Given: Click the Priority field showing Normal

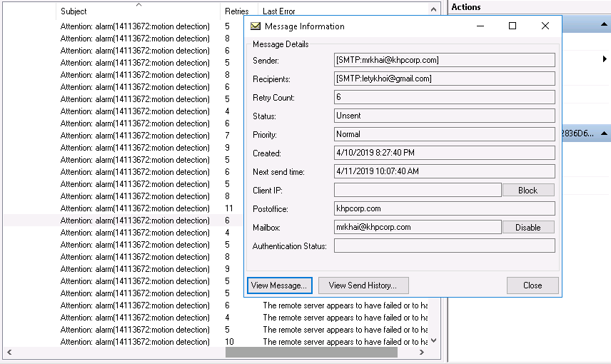Looking at the screenshot, I should pyautogui.click(x=444, y=134).
